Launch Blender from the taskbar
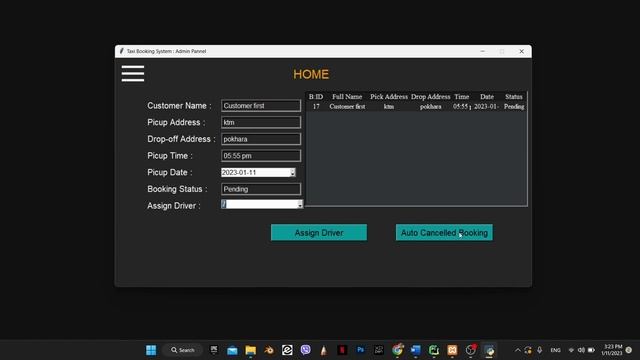The image size is (640, 360). click(x=269, y=350)
